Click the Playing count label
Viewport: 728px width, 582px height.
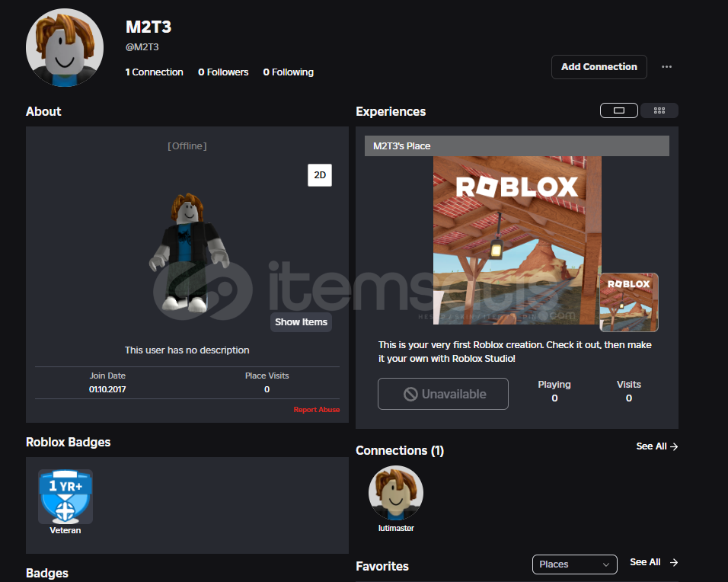point(554,385)
